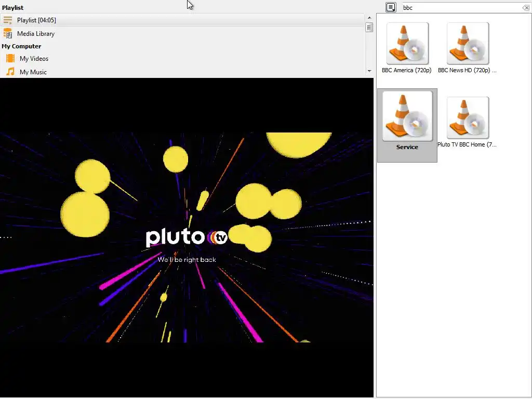Click the Playlist panel title
532x399 pixels.
[12, 7]
